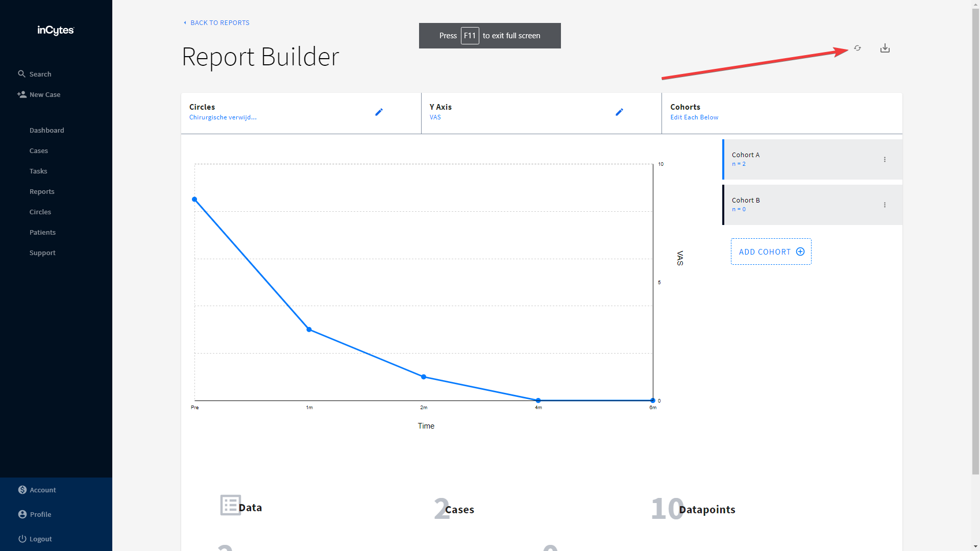Open Dashboard in the sidebar menu
980x551 pixels.
pyautogui.click(x=46, y=130)
